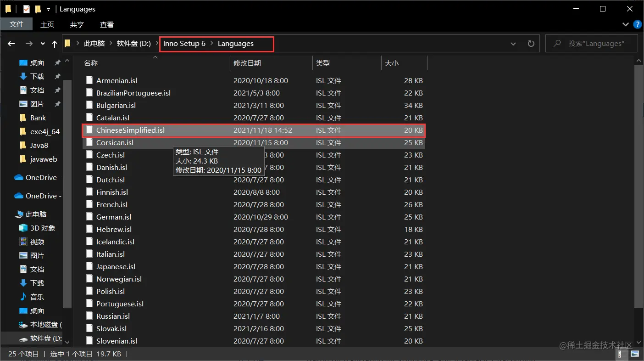
Task: Go forward with the right arrow
Action: click(29, 44)
